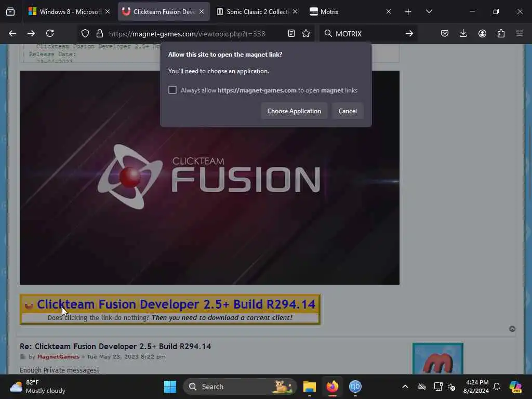
Task: Submit the MOTRIX search arrow
Action: coord(409,33)
